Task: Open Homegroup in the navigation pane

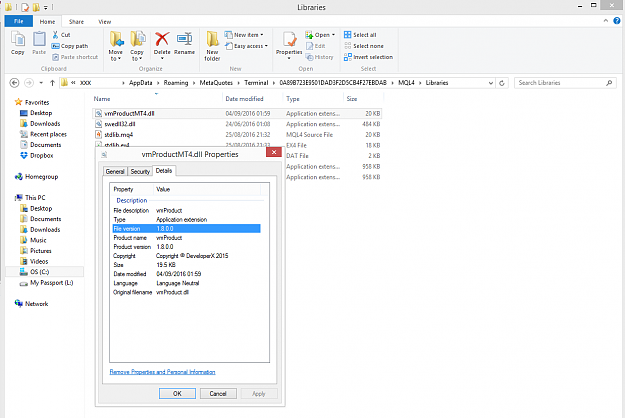Action: [36, 177]
